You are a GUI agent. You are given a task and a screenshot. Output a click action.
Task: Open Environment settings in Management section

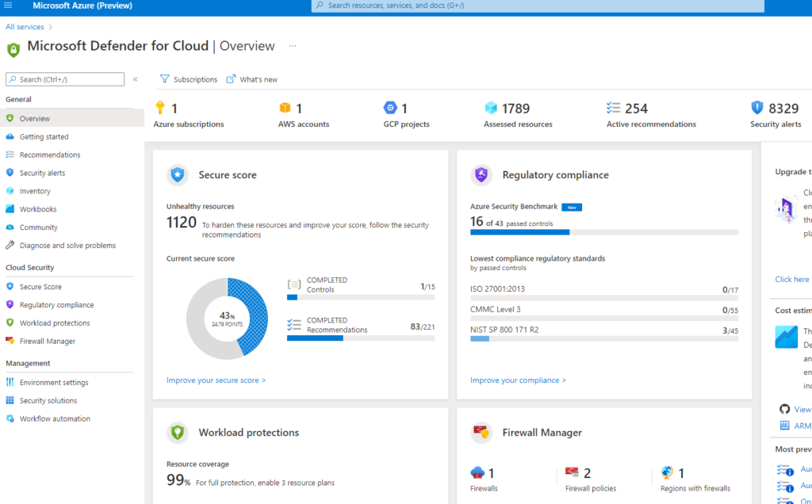pyautogui.click(x=54, y=382)
